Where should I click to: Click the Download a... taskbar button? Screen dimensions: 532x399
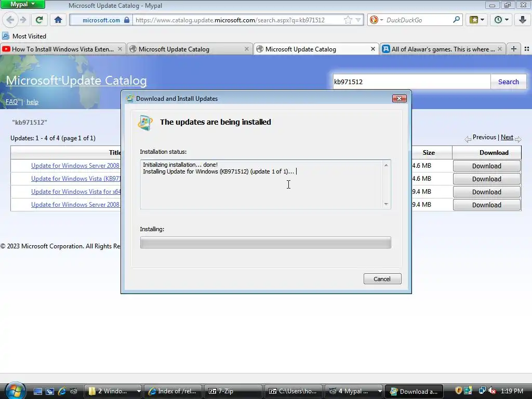point(414,391)
